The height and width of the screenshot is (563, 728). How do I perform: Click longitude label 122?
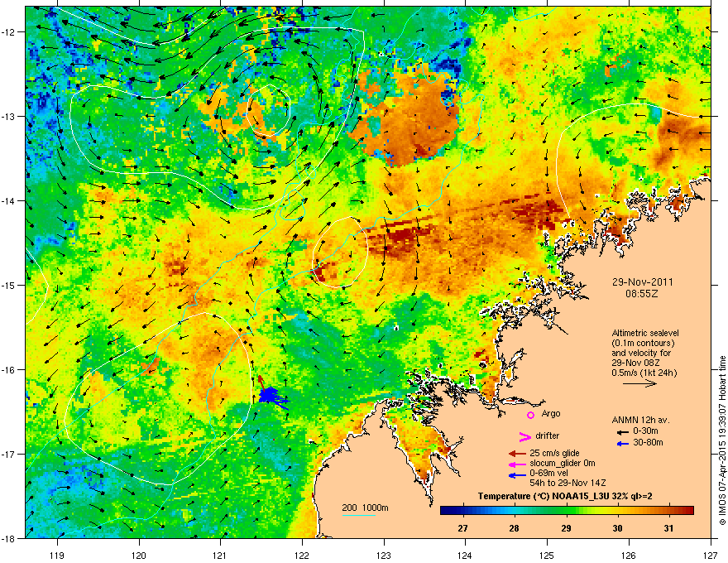coord(302,555)
